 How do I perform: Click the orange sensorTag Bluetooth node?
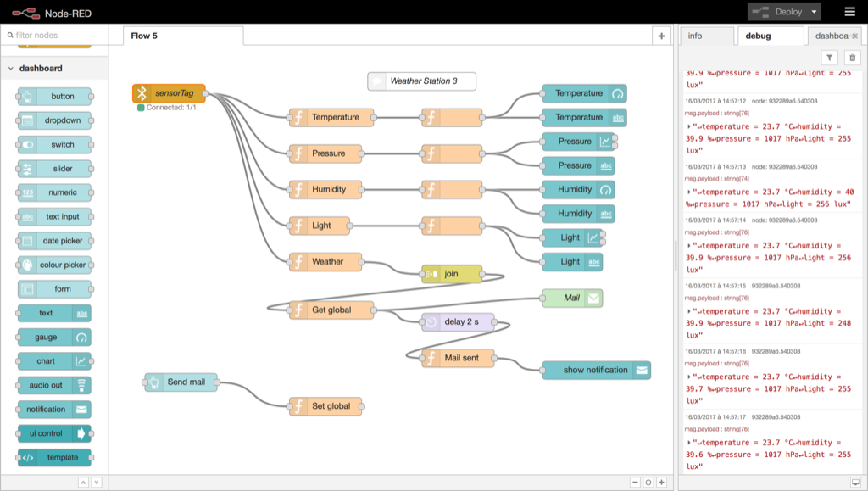coord(169,93)
